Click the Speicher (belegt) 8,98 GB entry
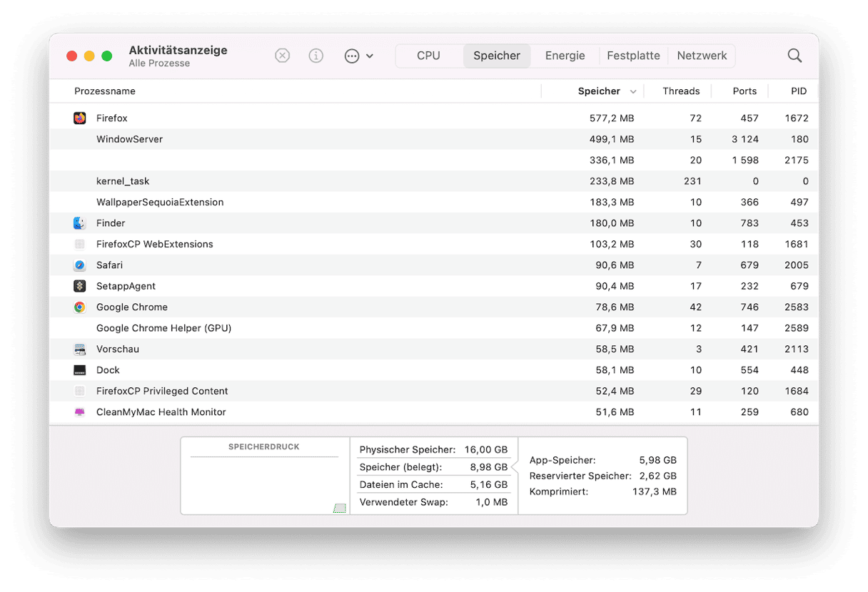This screenshot has height=592, width=868. [x=433, y=467]
